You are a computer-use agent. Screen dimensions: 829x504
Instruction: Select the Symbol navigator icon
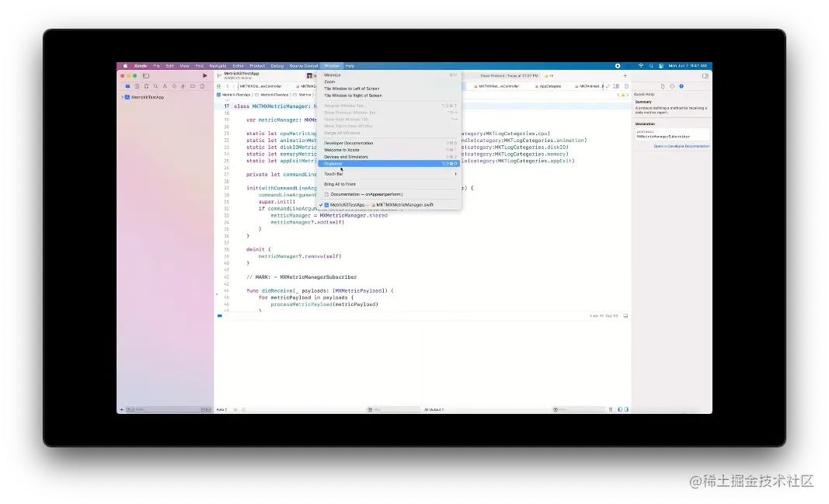[x=146, y=86]
